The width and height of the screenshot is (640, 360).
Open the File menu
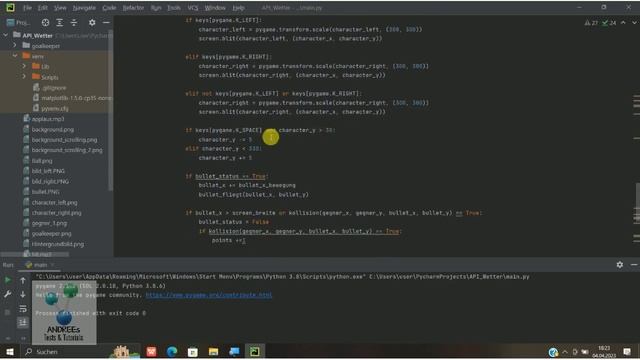pos(27,8)
